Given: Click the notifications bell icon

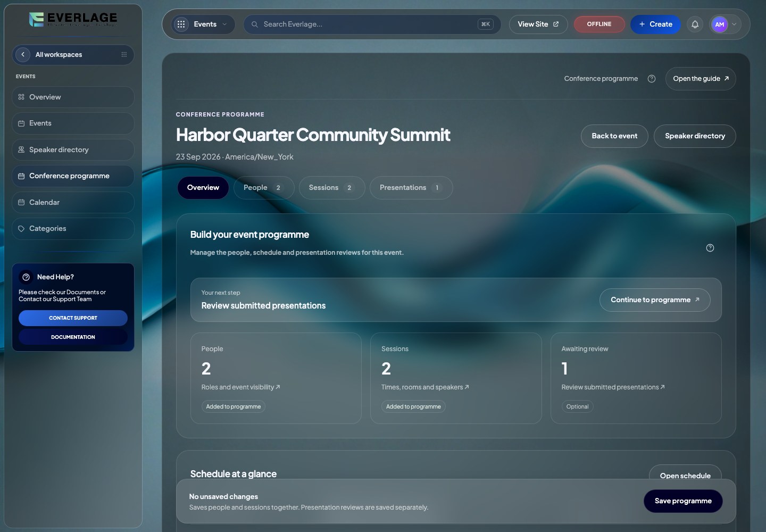Looking at the screenshot, I should click(x=695, y=24).
